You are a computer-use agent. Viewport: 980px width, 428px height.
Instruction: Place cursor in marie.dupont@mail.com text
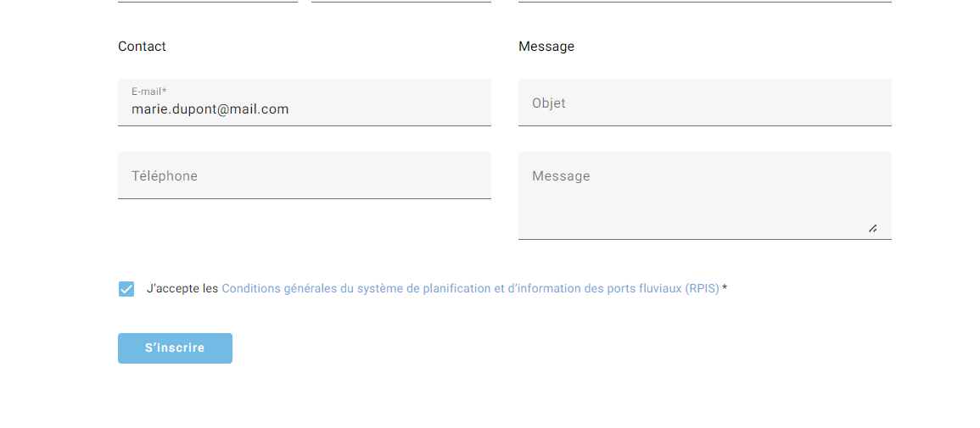coord(210,109)
